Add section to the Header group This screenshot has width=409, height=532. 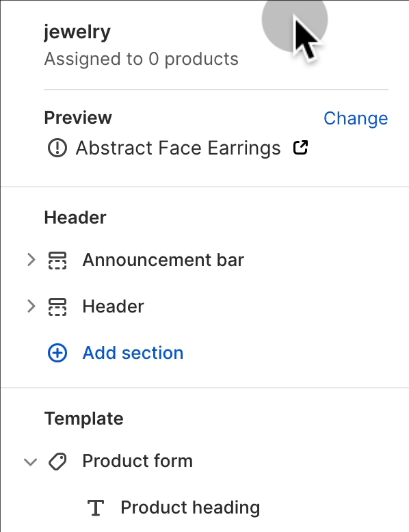[x=133, y=353]
